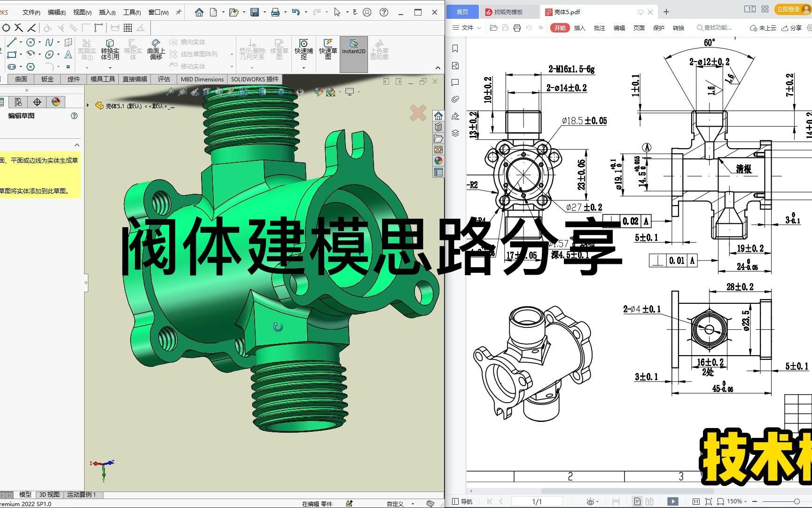Open the SolidWorks Help question mark icon

(384, 12)
